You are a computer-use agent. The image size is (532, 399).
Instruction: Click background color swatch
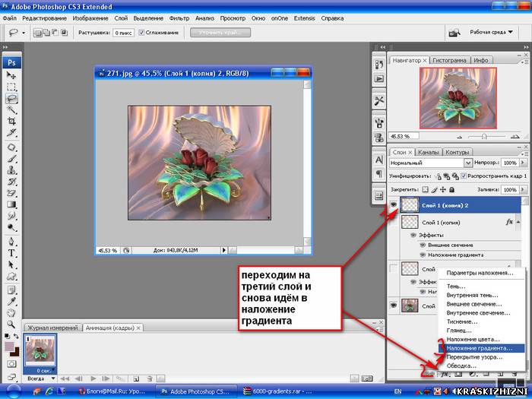(x=16, y=353)
